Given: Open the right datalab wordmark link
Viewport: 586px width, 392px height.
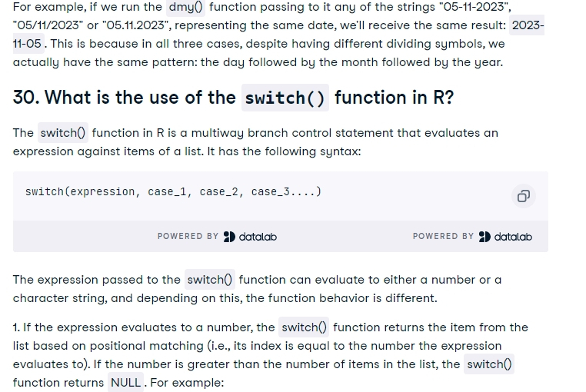Looking at the screenshot, I should (x=513, y=237).
